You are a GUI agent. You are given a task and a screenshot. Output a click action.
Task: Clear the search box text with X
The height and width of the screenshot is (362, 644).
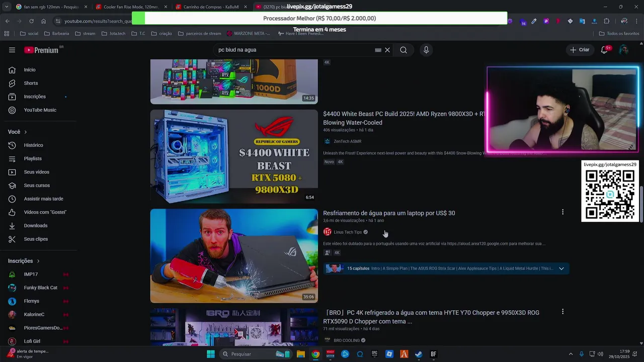(x=387, y=50)
